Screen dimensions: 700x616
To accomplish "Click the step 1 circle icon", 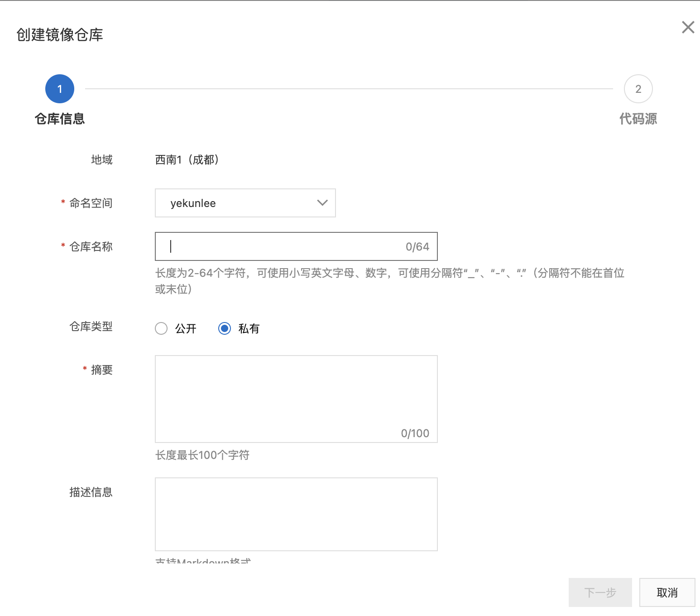I will (x=60, y=89).
